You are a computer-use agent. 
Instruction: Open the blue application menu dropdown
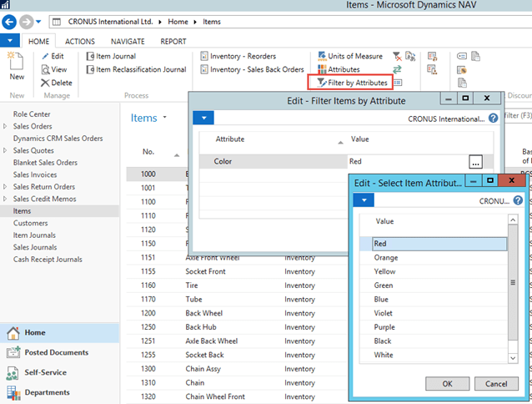point(10,41)
